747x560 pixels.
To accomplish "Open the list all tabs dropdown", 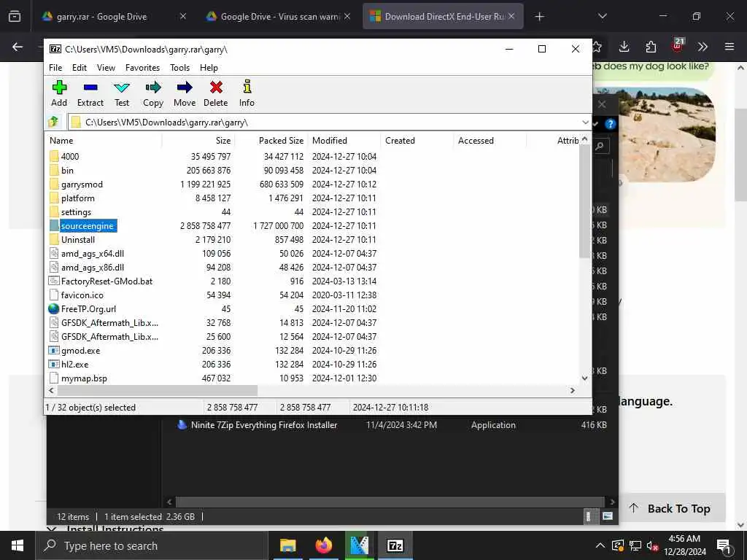I will (602, 16).
